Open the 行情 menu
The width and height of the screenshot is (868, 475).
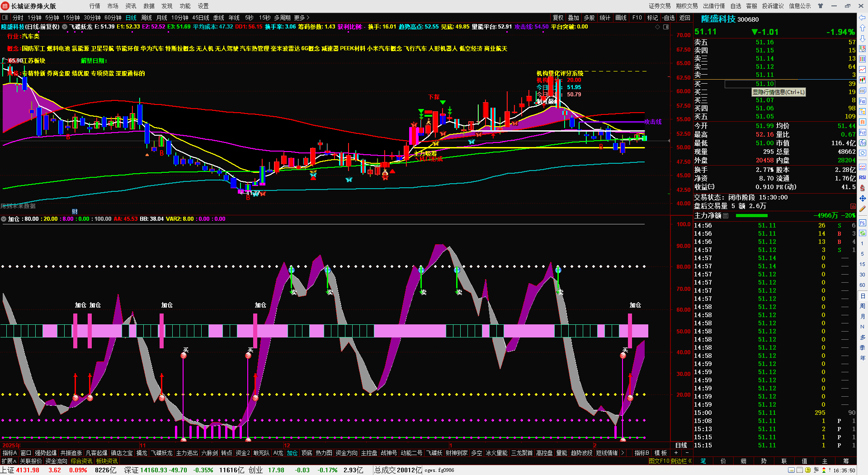[95, 6]
